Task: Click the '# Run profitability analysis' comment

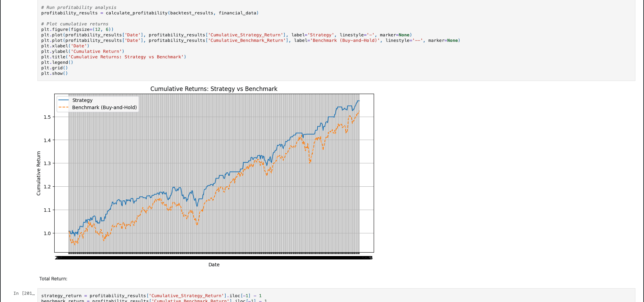Action: pyautogui.click(x=79, y=8)
